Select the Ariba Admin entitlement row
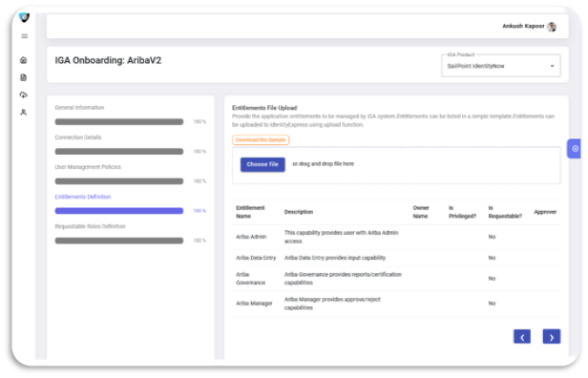Viewport: 588px width, 378px height. click(396, 237)
